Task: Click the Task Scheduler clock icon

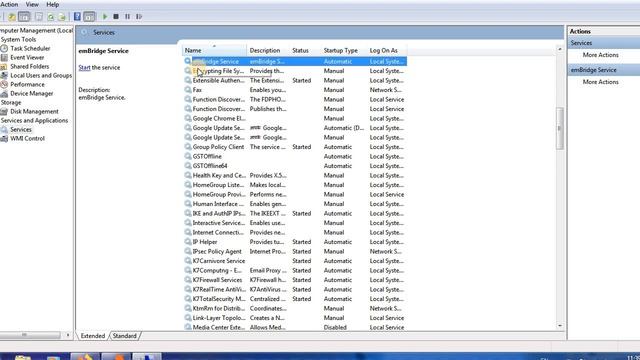Action: tap(4, 49)
